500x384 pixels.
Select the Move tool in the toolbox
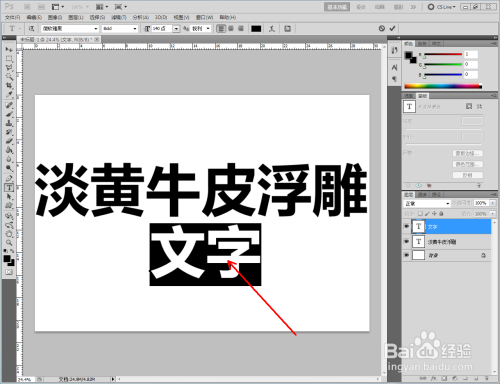[x=9, y=49]
